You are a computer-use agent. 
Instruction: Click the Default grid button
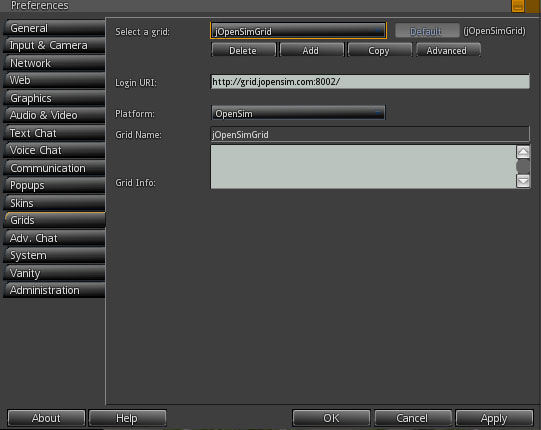(x=426, y=31)
